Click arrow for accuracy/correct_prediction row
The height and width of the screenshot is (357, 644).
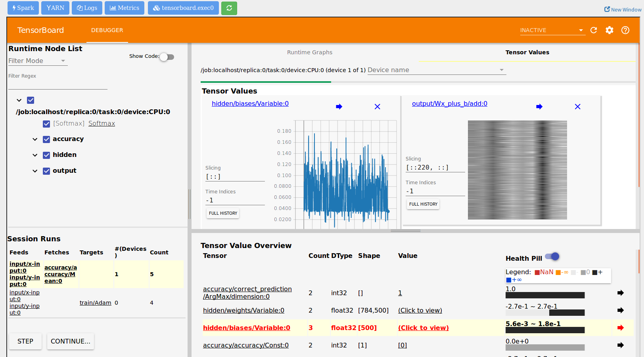coord(621,293)
